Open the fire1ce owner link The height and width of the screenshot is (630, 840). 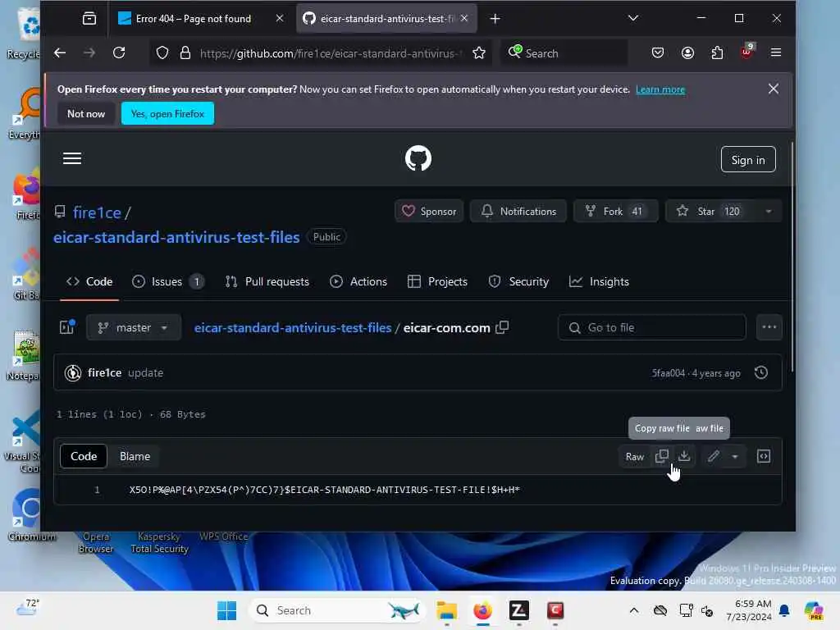click(x=97, y=212)
